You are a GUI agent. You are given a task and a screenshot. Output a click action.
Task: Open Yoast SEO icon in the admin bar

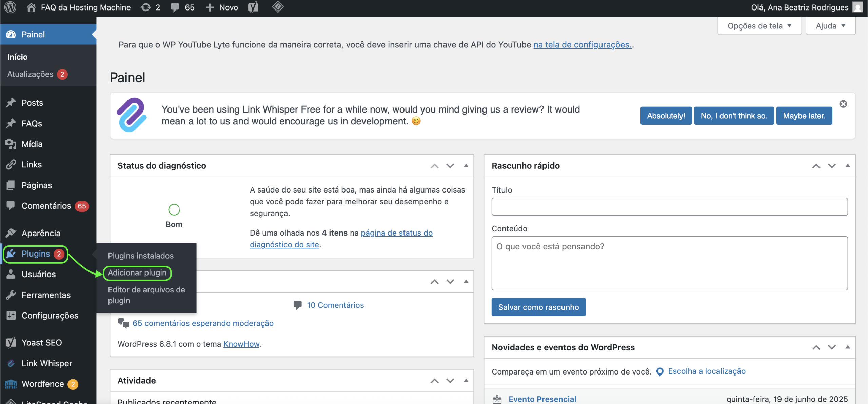(253, 7)
